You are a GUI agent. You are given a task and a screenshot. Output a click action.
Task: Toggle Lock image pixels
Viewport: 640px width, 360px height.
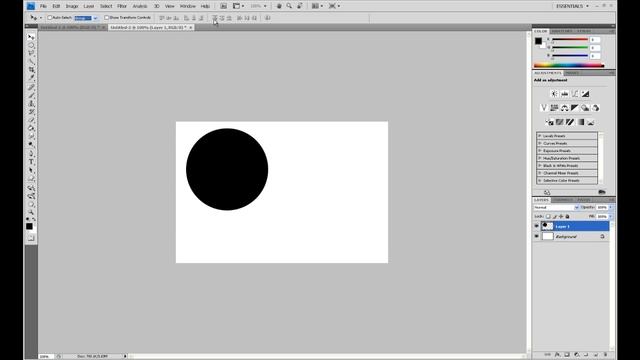[555, 216]
